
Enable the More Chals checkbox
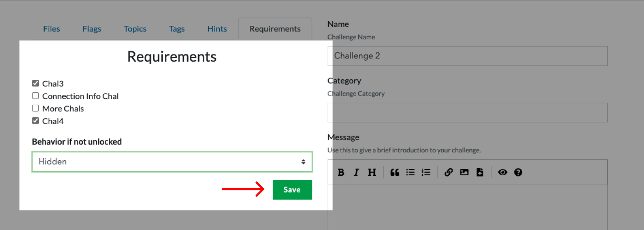pyautogui.click(x=35, y=109)
